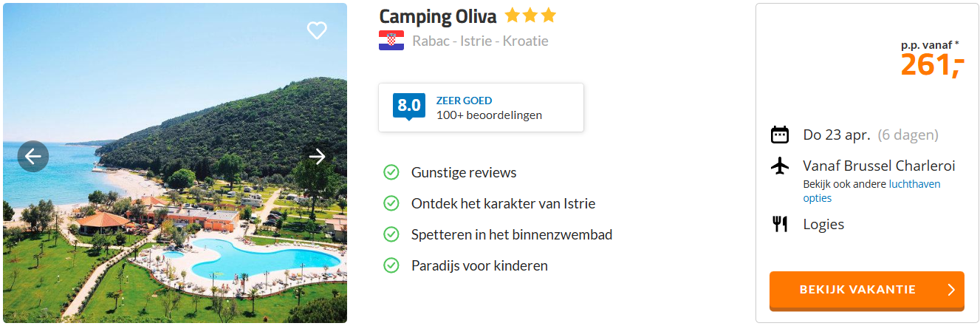Click the fork and knife Logies icon
The image size is (980, 326).
pyautogui.click(x=780, y=224)
